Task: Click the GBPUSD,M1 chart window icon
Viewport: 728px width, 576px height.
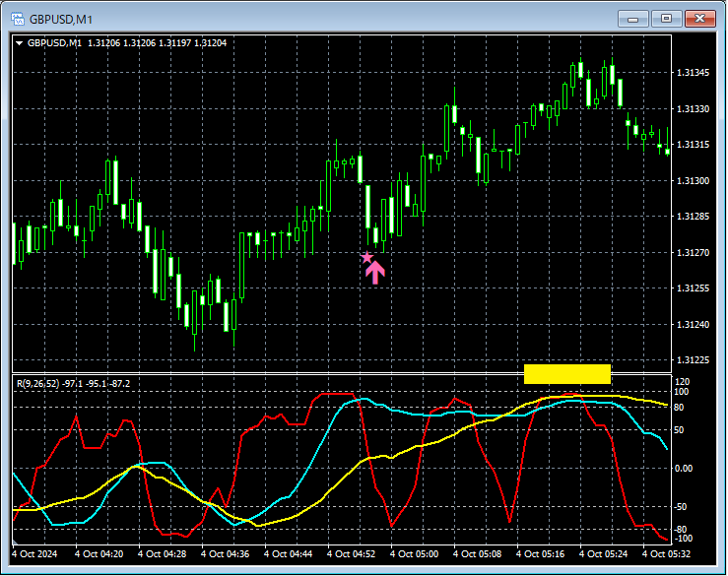Action: pyautogui.click(x=18, y=19)
